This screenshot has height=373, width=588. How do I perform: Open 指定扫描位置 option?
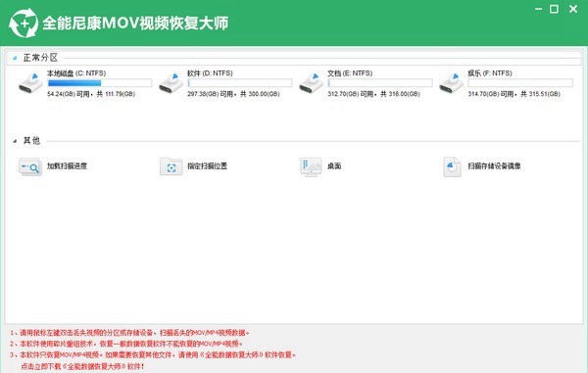coord(208,165)
